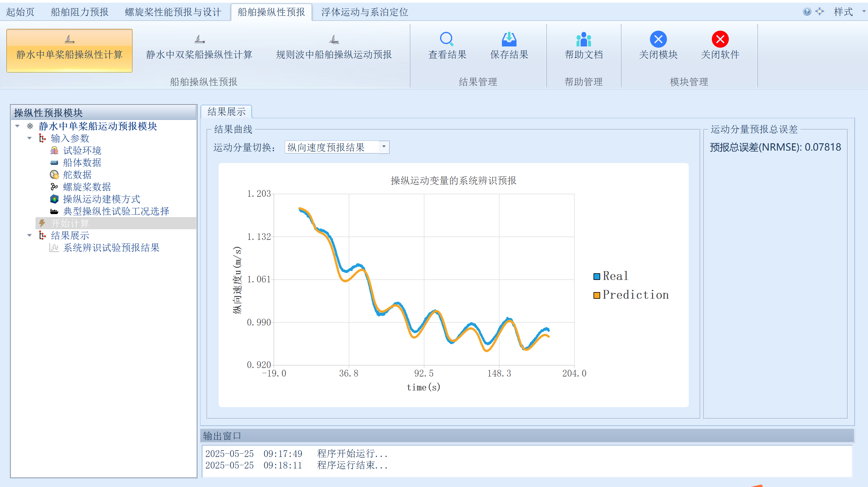Click the 查看结果 magnifier icon
This screenshot has width=868, height=487.
click(447, 39)
